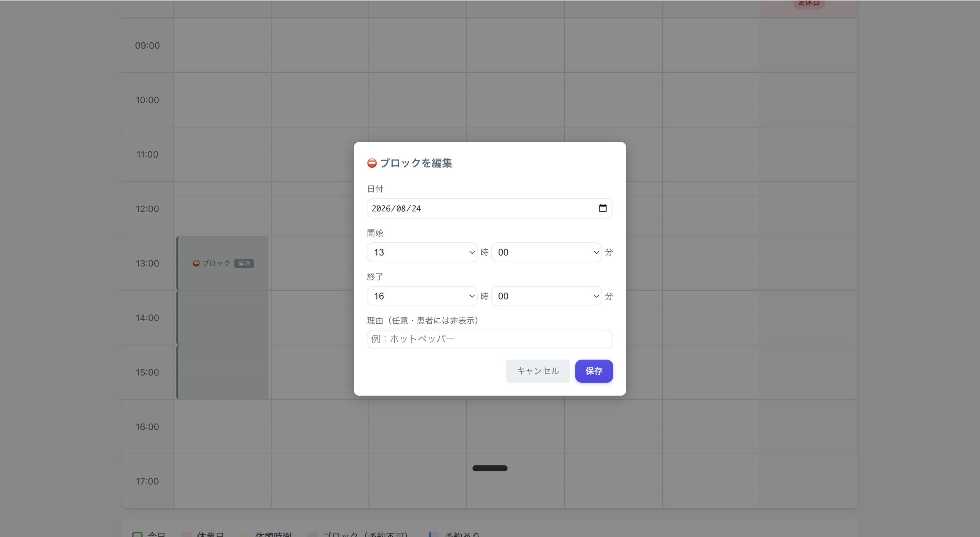Viewport: 980px width, 537px height.
Task: Click the 定休日 holiday badge
Action: (x=808, y=3)
